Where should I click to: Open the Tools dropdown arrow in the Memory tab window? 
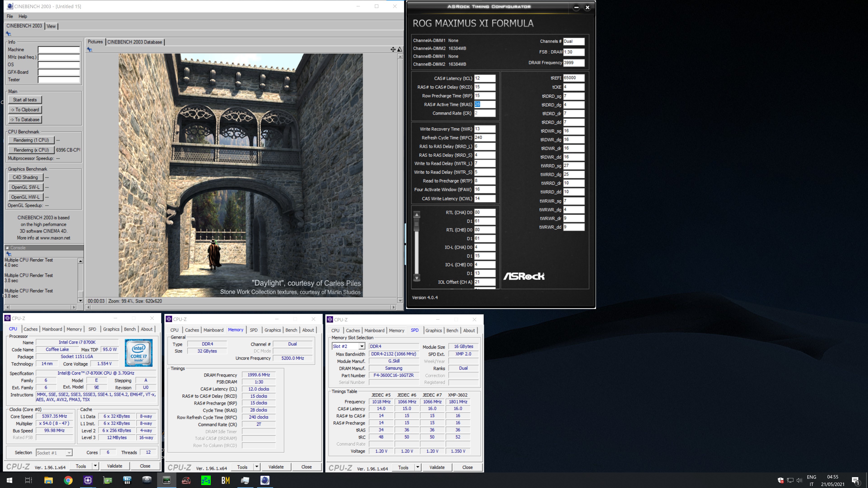[257, 467]
